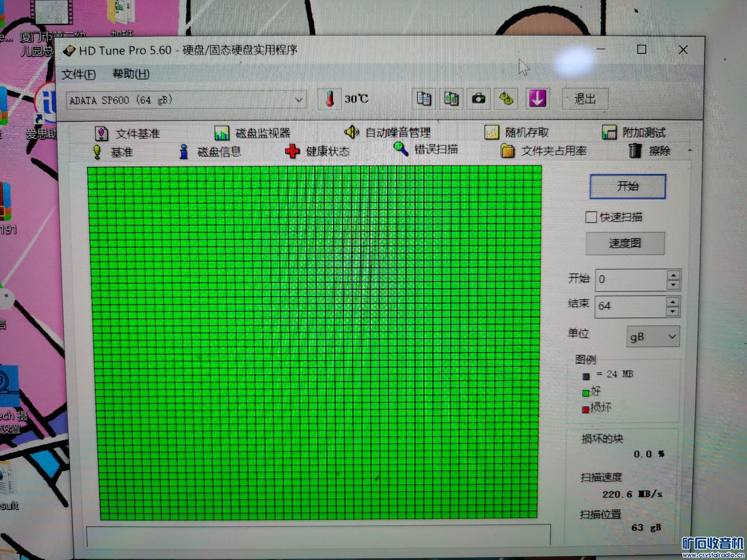This screenshot has height=560, width=747.
Task: Click the 速度图 button
Action: click(625, 243)
